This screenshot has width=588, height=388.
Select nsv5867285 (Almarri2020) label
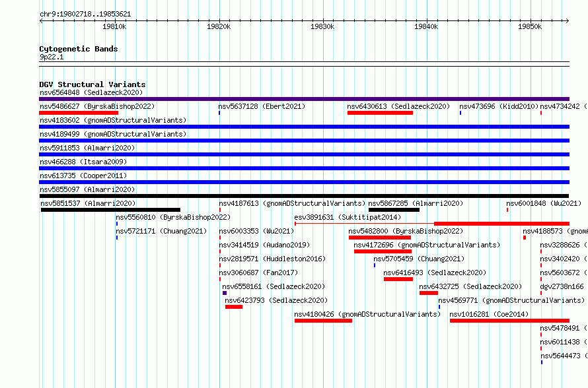coord(416,203)
